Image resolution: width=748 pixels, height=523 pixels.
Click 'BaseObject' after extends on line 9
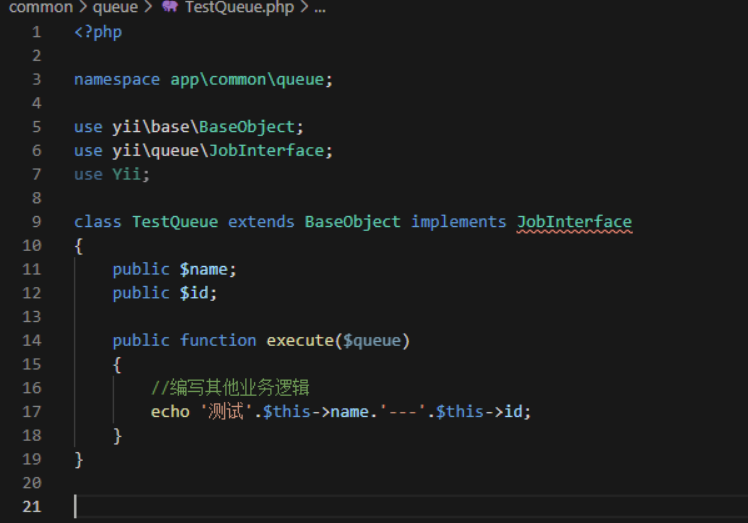[x=353, y=222]
